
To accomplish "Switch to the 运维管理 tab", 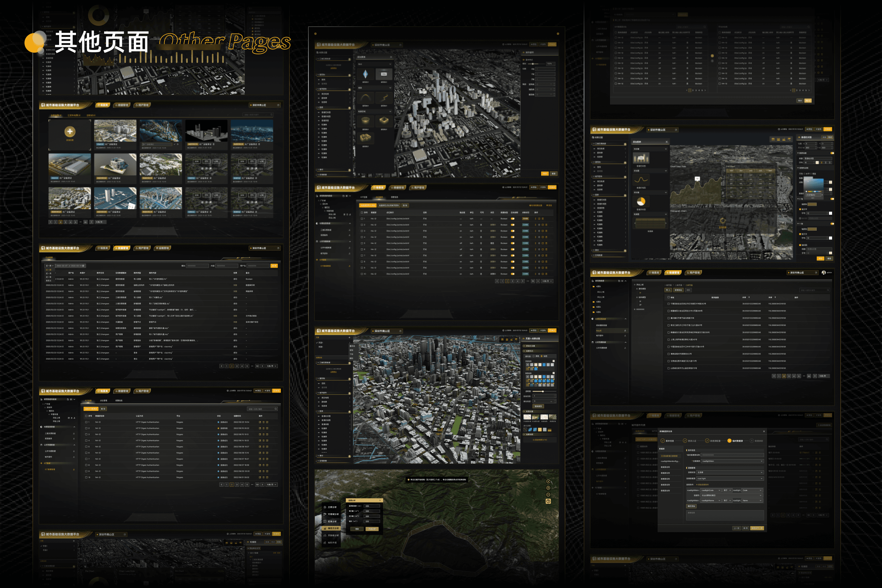I will (x=163, y=248).
